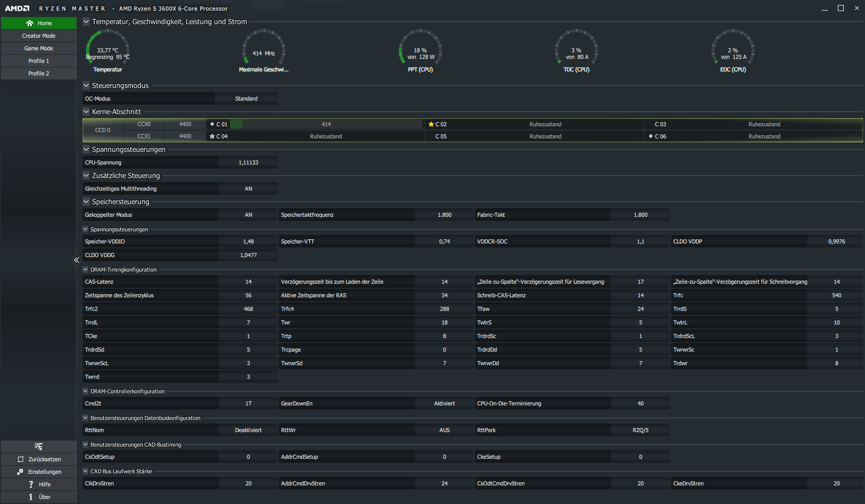
Task: Click the import/export arrows icon above Zurücksetzen
Action: click(x=39, y=447)
